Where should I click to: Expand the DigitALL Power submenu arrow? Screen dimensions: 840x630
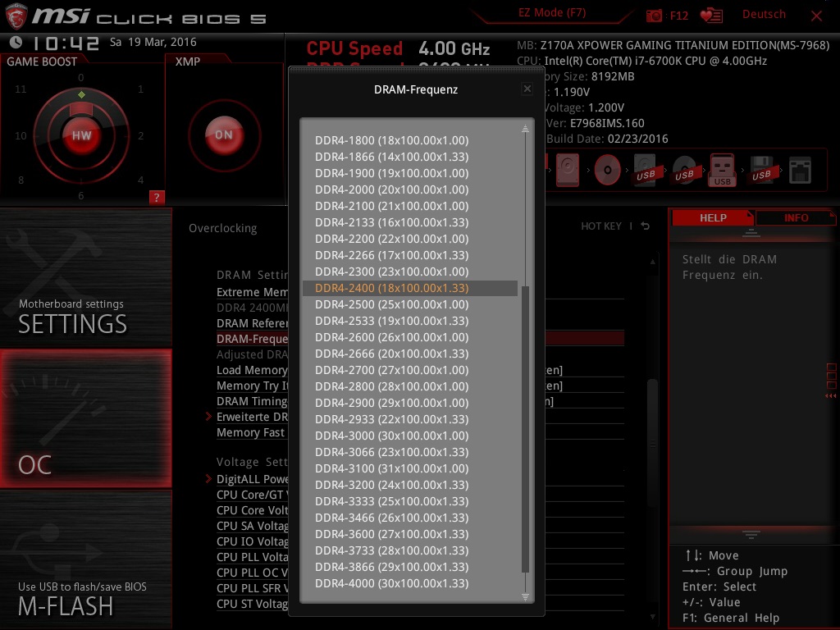click(208, 478)
